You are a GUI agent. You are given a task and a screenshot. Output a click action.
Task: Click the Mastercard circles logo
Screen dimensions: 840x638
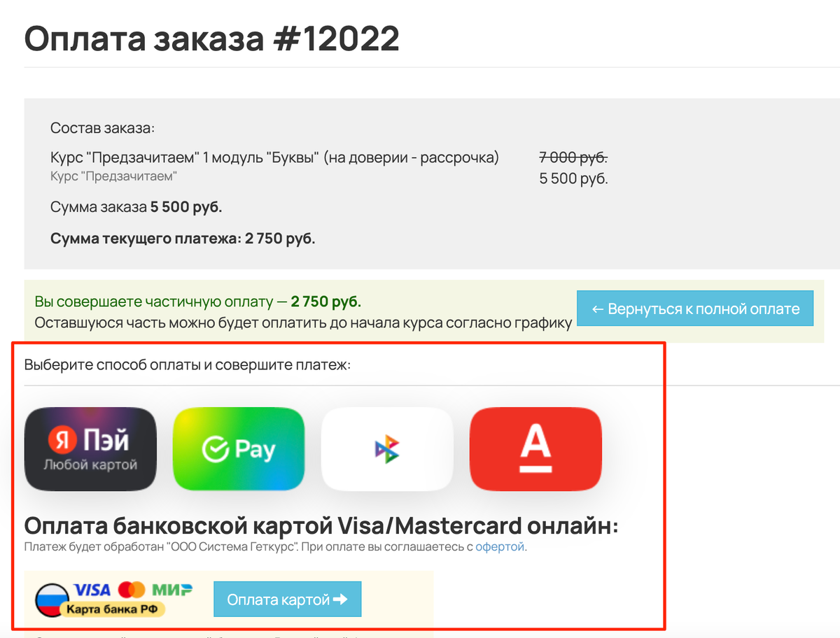point(131,589)
